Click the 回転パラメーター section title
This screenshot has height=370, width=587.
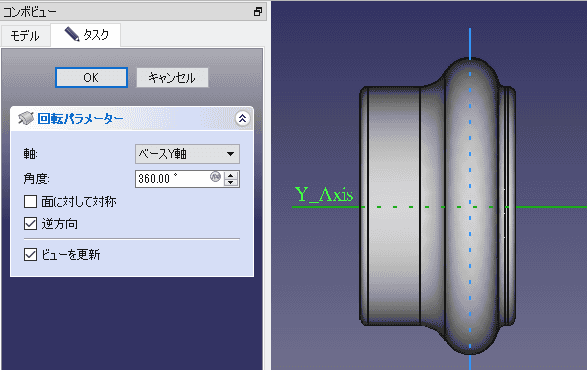click(80, 119)
